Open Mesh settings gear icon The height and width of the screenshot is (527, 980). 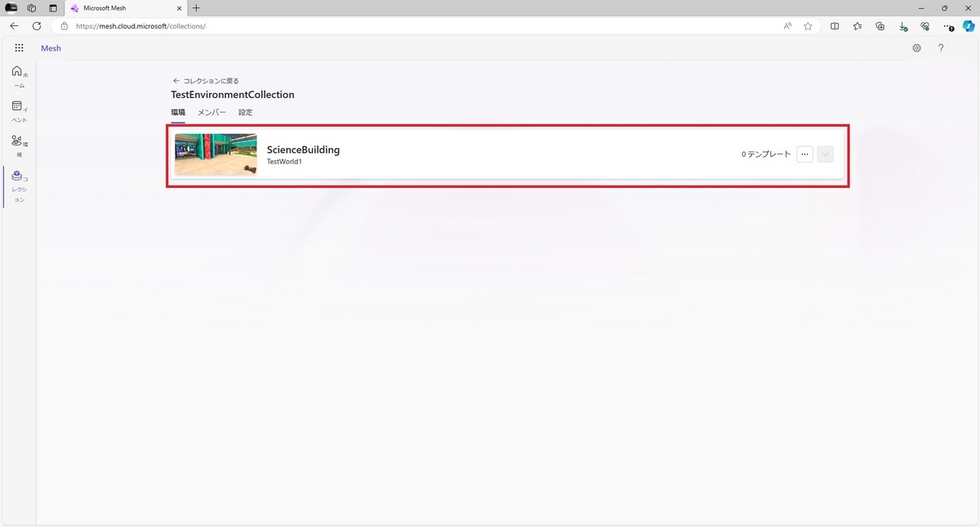916,48
